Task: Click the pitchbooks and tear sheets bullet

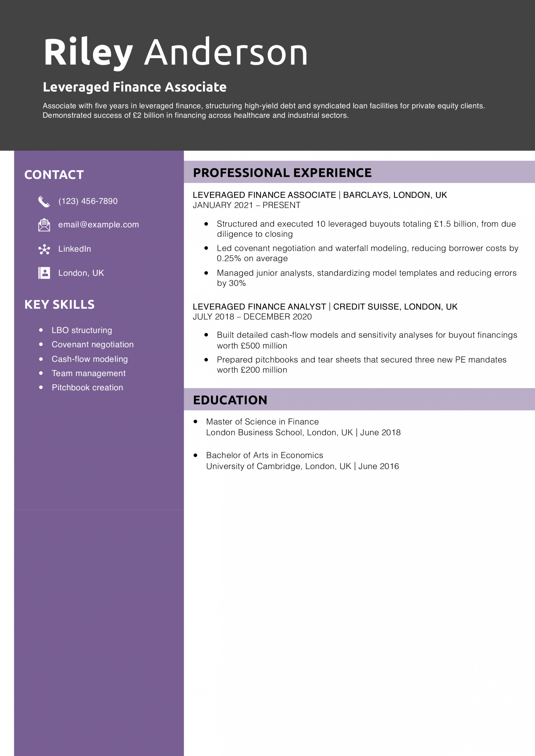Action: [x=362, y=365]
